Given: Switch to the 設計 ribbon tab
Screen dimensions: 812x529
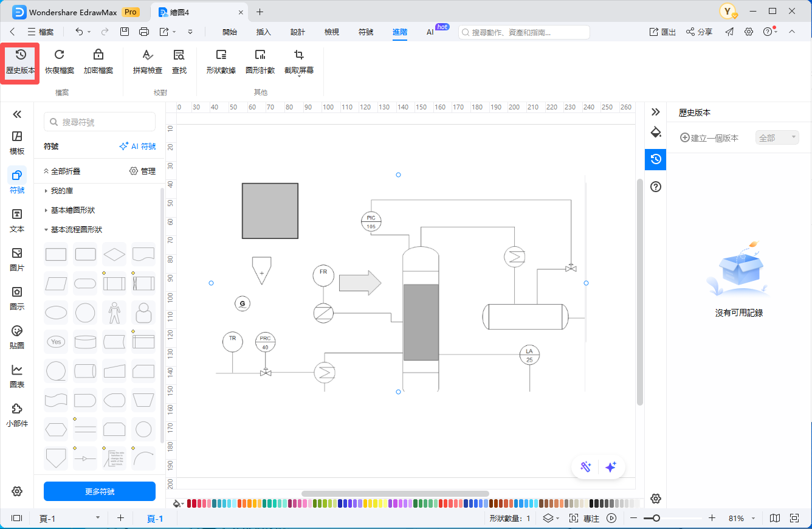Looking at the screenshot, I should 298,32.
